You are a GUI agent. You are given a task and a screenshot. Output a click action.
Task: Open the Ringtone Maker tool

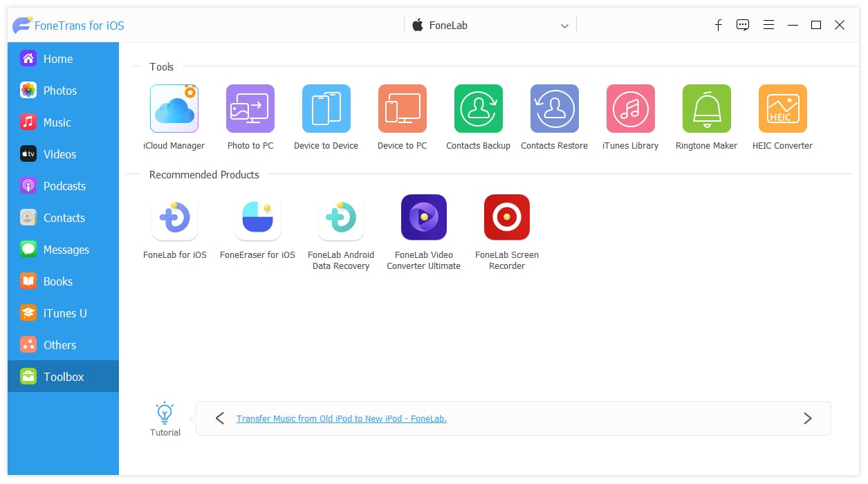click(x=707, y=109)
